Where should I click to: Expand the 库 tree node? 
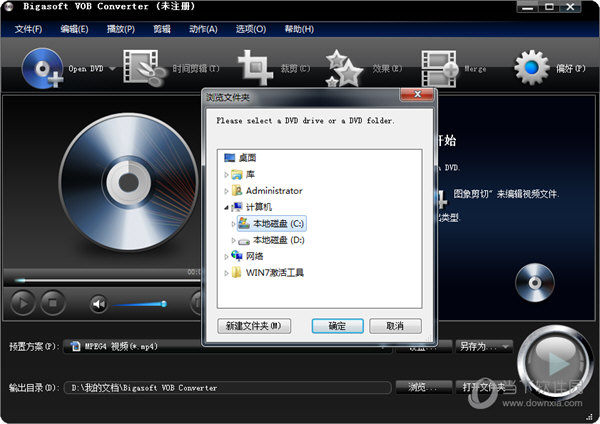coord(226,175)
